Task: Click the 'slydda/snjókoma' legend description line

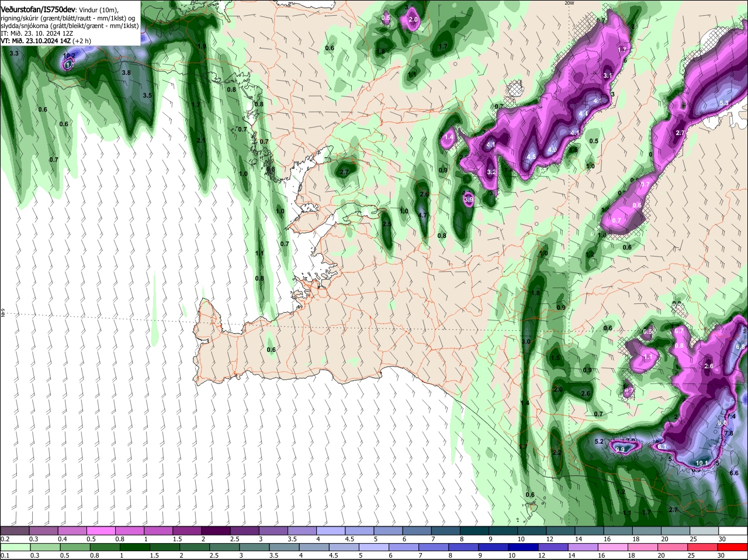Action: 70,25
